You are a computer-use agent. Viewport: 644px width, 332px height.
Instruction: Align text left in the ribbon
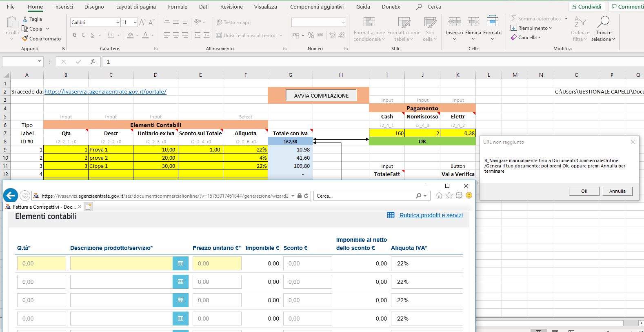[x=167, y=35]
